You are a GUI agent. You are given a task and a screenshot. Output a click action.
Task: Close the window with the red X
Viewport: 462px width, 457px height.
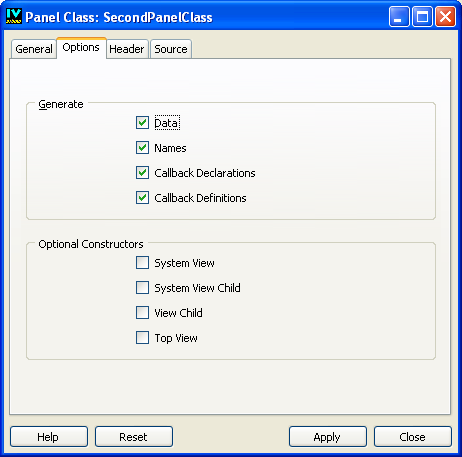pos(446,16)
